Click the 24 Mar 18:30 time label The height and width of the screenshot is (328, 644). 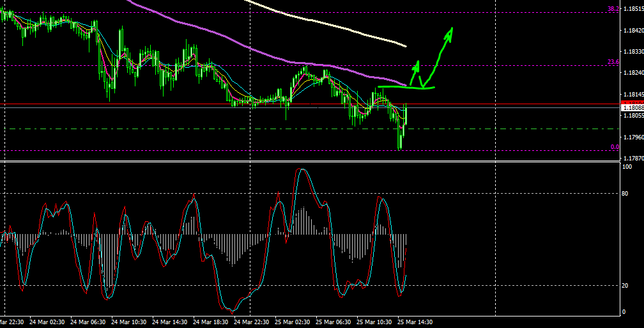click(x=211, y=322)
